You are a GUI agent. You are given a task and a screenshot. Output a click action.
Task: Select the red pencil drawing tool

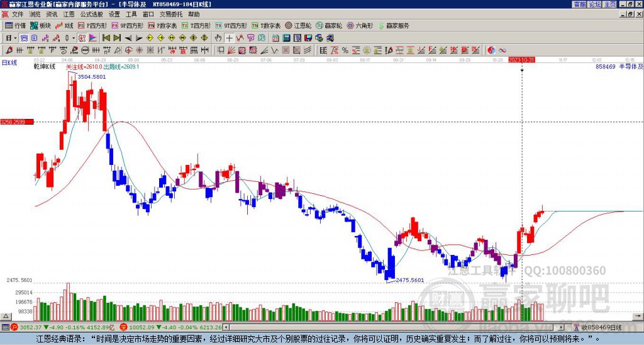click(9, 50)
